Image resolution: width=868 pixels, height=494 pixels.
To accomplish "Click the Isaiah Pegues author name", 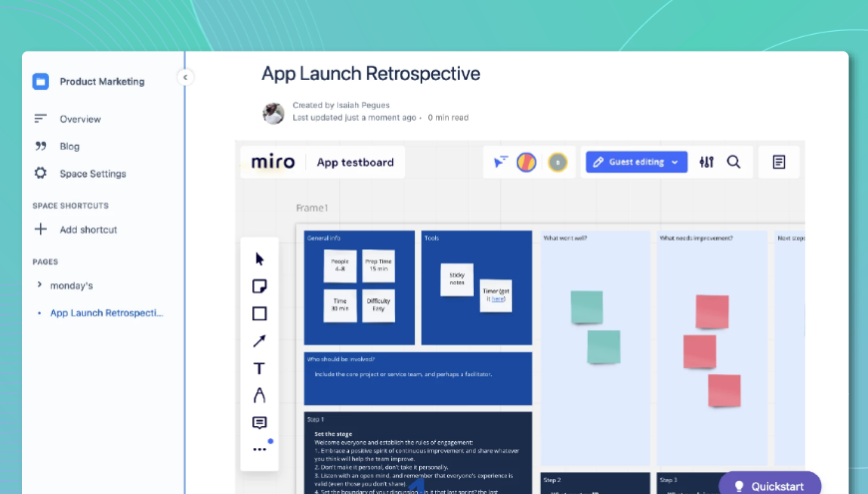I will [363, 105].
